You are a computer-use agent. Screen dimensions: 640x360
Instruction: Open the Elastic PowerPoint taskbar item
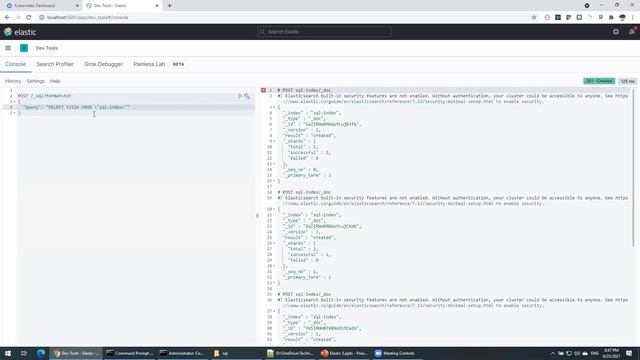[344, 353]
